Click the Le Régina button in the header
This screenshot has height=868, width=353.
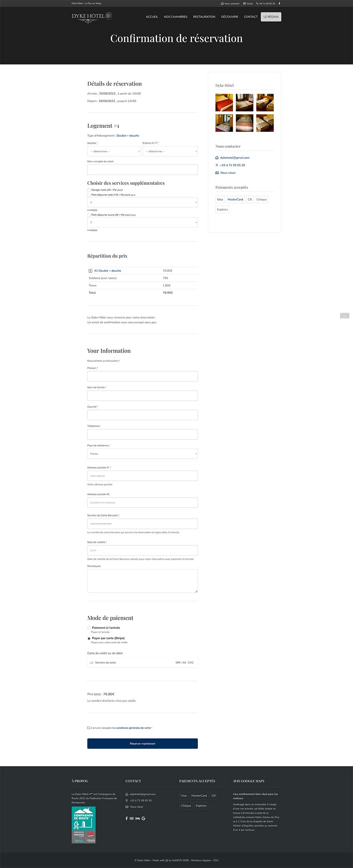(271, 17)
